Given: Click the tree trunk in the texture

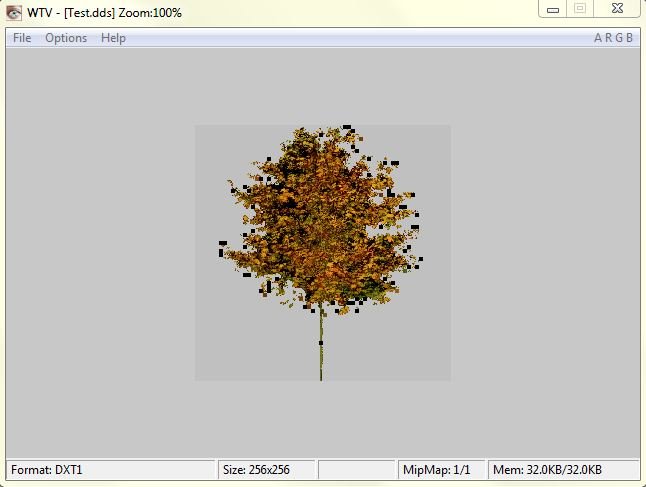Looking at the screenshot, I should pyautogui.click(x=321, y=345).
